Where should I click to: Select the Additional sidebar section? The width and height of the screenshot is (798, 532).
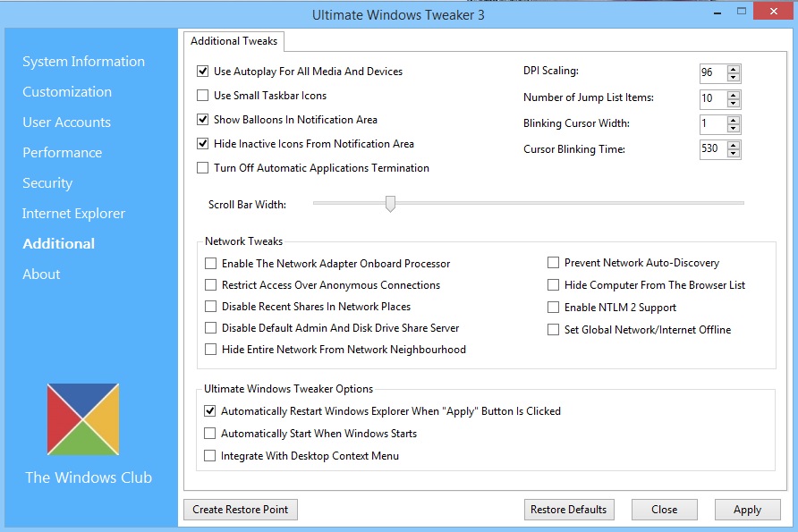click(x=58, y=243)
